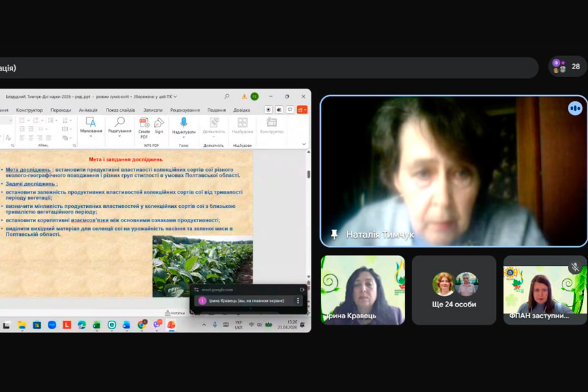Screen dimensions: 588x392
Task: Open Google Chrome from the taskbar
Action: tap(142, 325)
